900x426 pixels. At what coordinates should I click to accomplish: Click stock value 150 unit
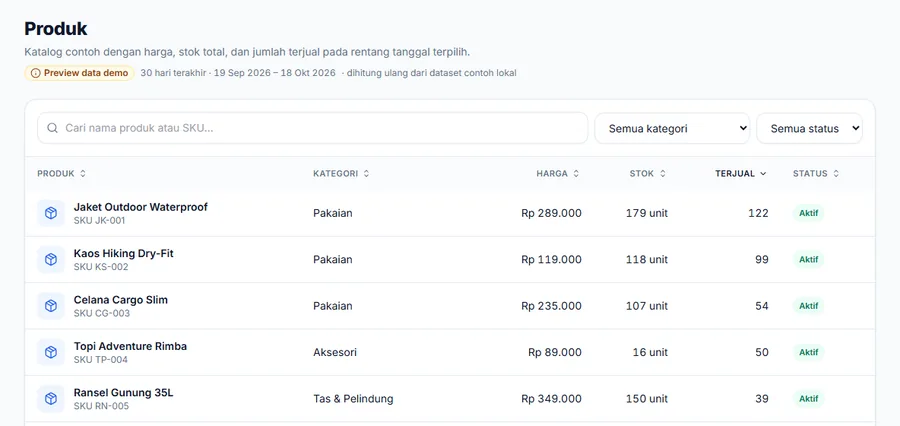click(x=647, y=398)
